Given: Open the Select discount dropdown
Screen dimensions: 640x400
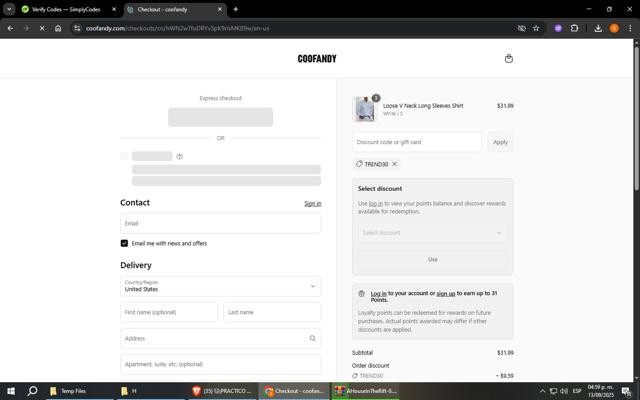Looking at the screenshot, I should pos(433,233).
